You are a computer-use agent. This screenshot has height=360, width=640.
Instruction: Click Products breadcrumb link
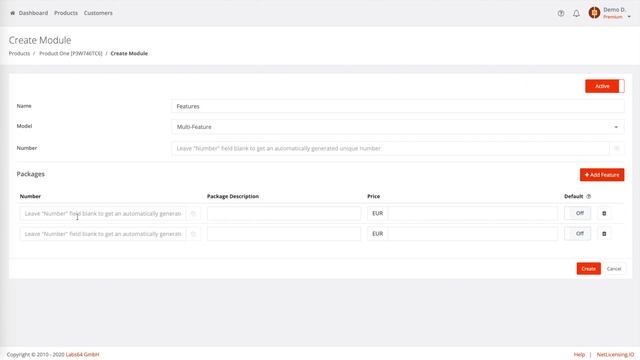[x=19, y=53]
